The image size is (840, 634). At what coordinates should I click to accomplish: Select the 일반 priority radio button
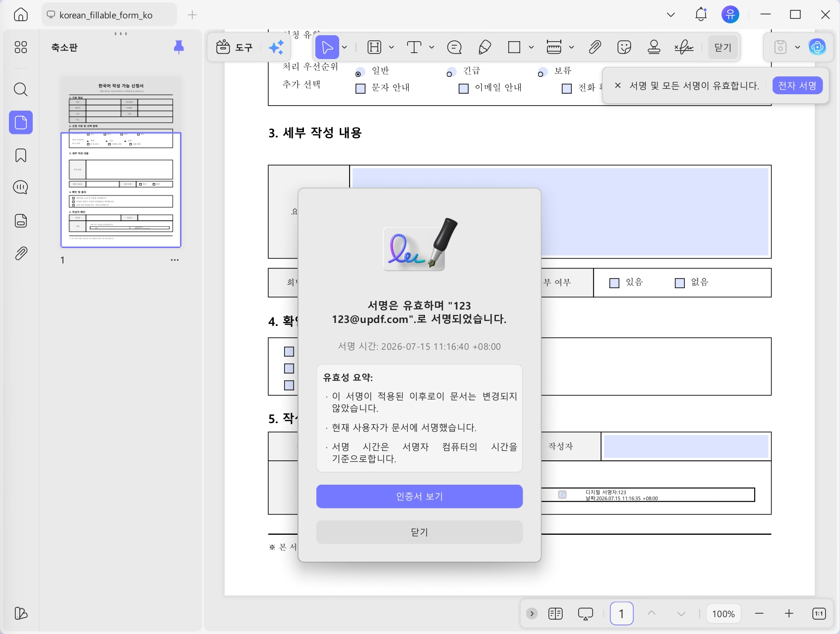(359, 73)
